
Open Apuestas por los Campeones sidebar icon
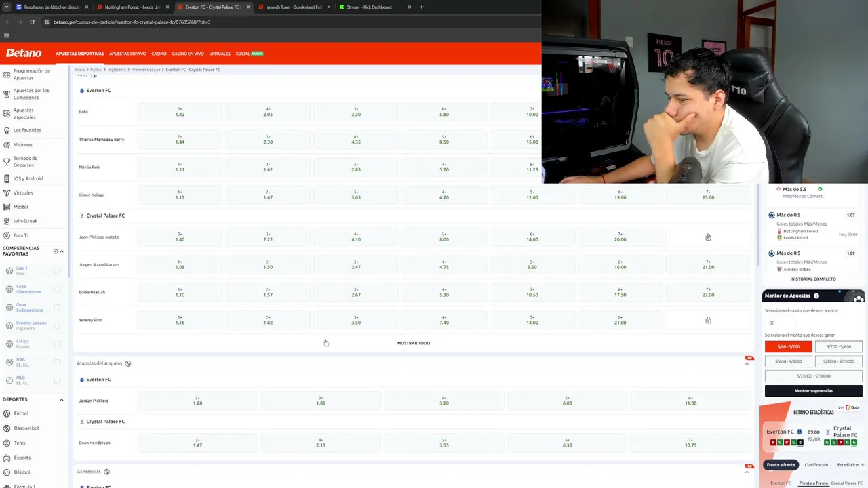(7, 94)
